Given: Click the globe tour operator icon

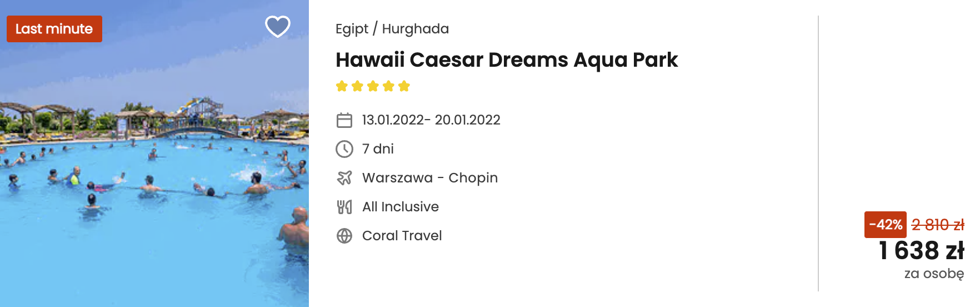Looking at the screenshot, I should (x=344, y=236).
